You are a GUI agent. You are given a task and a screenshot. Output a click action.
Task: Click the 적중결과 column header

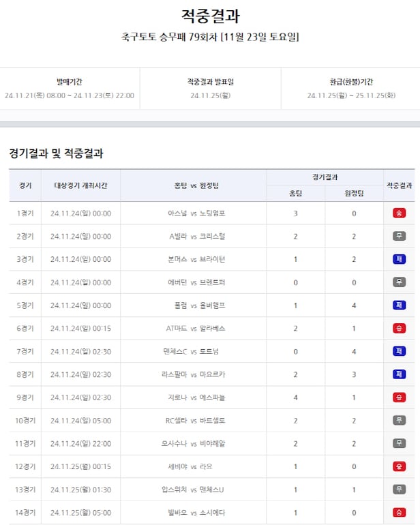399,185
